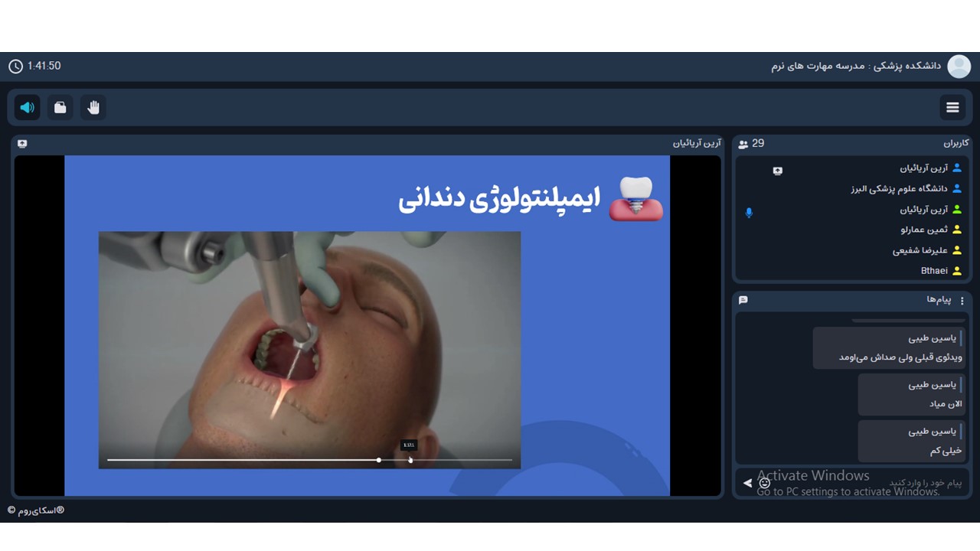Click the yellow avatar icon next to Bthaei

pyautogui.click(x=957, y=271)
